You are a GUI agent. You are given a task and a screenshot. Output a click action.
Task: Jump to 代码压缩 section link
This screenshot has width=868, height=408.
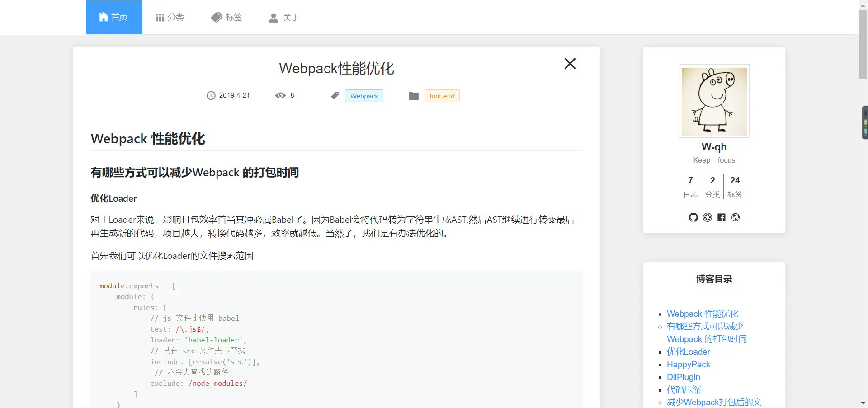pyautogui.click(x=684, y=389)
